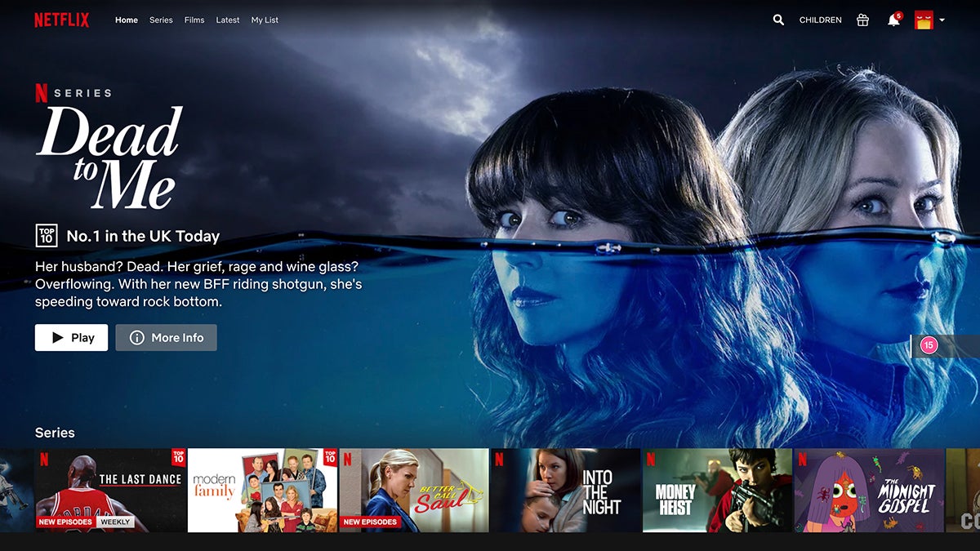Click the Top 10 badge icon

pyautogui.click(x=47, y=236)
